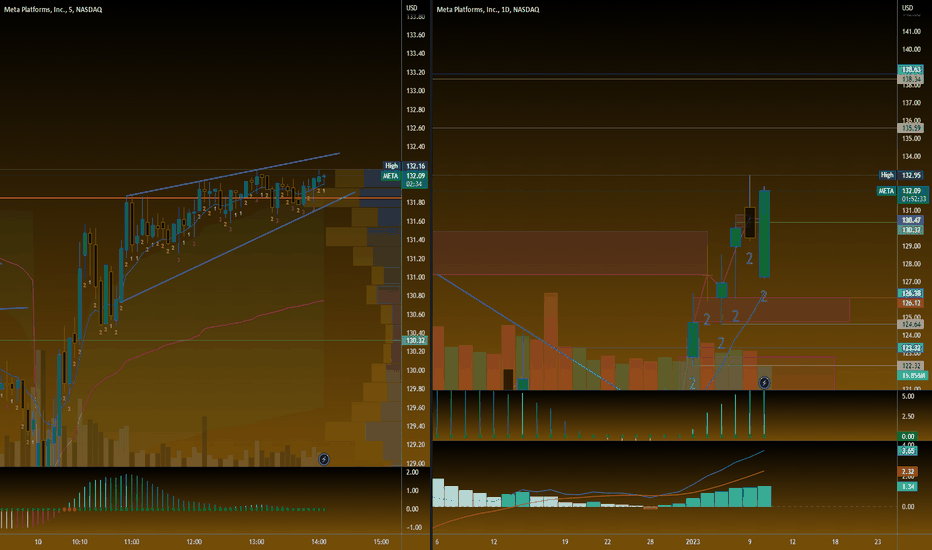The width and height of the screenshot is (932, 550).
Task: Click the USD currency label on the daily chart
Action: click(907, 8)
